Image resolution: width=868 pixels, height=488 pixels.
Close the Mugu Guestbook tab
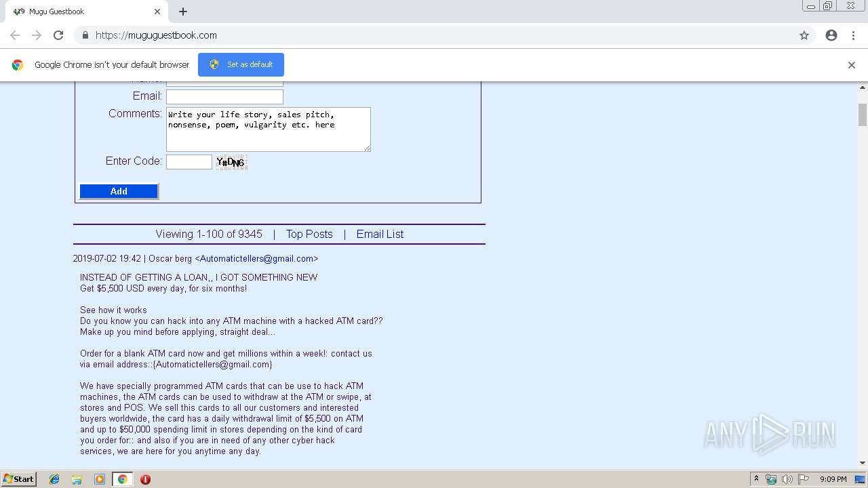tap(157, 12)
